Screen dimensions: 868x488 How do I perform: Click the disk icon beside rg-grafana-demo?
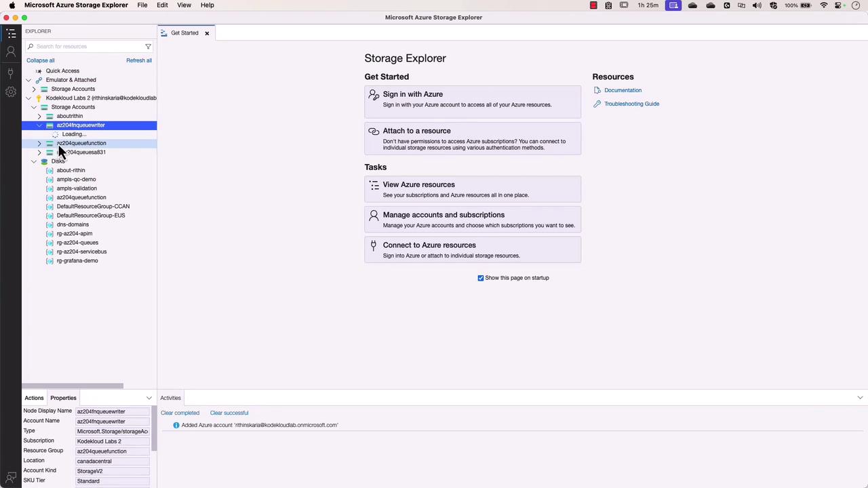coord(50,261)
